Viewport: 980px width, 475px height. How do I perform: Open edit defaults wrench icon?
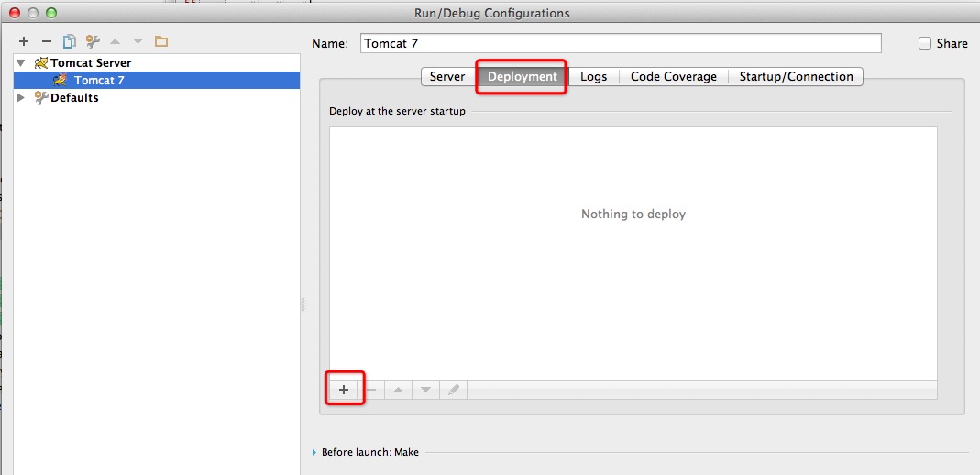[93, 42]
